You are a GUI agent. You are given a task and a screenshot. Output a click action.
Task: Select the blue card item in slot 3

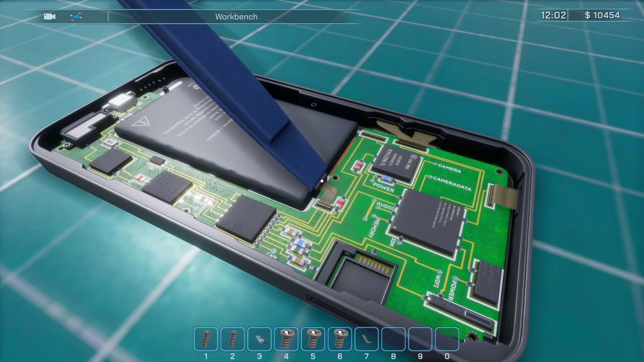coord(259,339)
